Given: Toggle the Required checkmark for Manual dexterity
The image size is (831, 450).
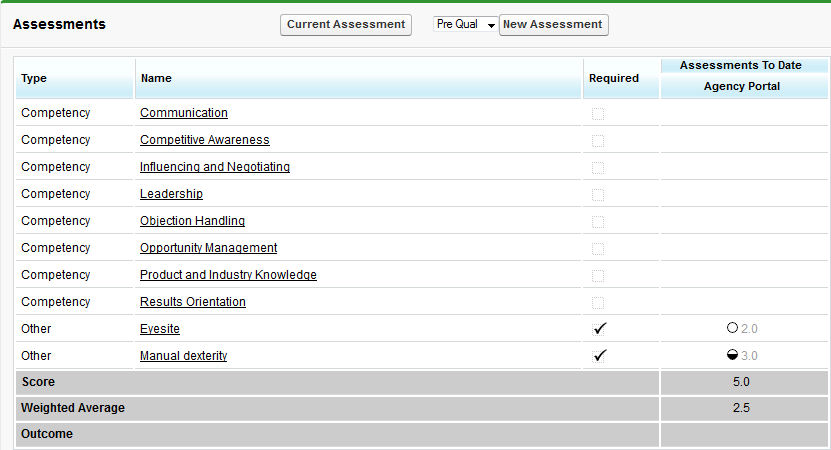Looking at the screenshot, I should click(x=599, y=355).
